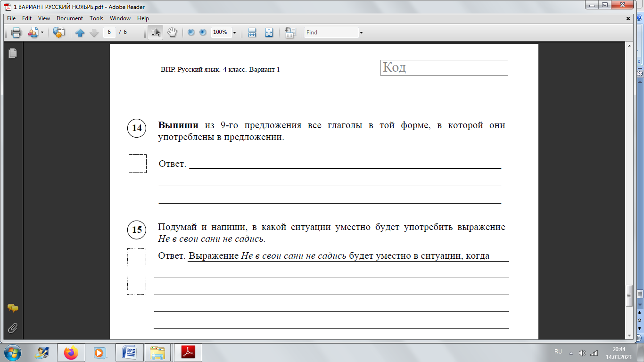Image resolution: width=644 pixels, height=362 pixels.
Task: Open the Edit menu
Action: 27,18
